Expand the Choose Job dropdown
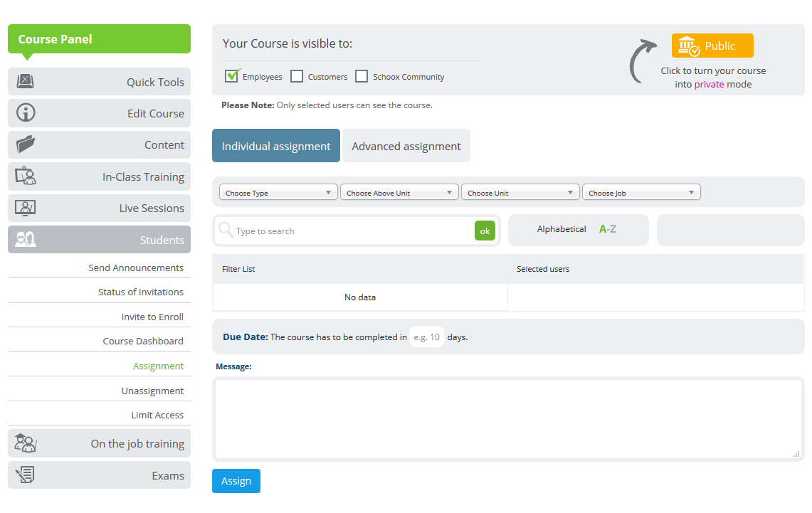Viewport: 812px width, 513px height. point(641,193)
